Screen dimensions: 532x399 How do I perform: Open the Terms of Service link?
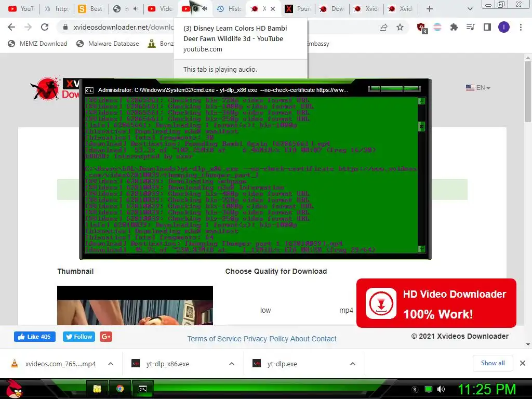click(x=215, y=339)
